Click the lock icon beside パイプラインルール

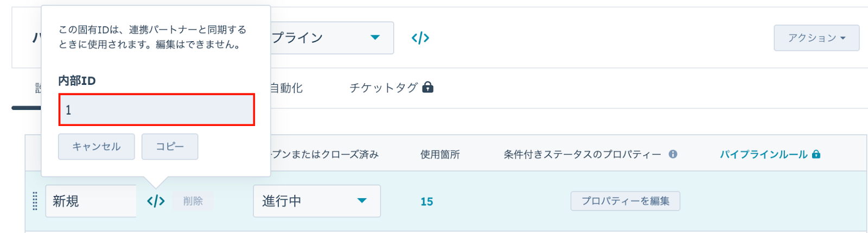pyautogui.click(x=816, y=155)
